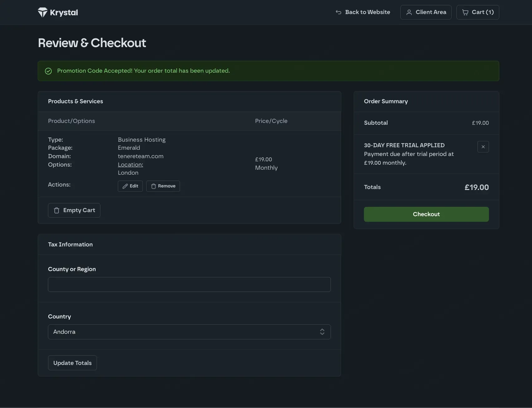Screen dimensions: 532x408
Task: Click the green checkmark in the promotion banner
Action: tap(48, 71)
